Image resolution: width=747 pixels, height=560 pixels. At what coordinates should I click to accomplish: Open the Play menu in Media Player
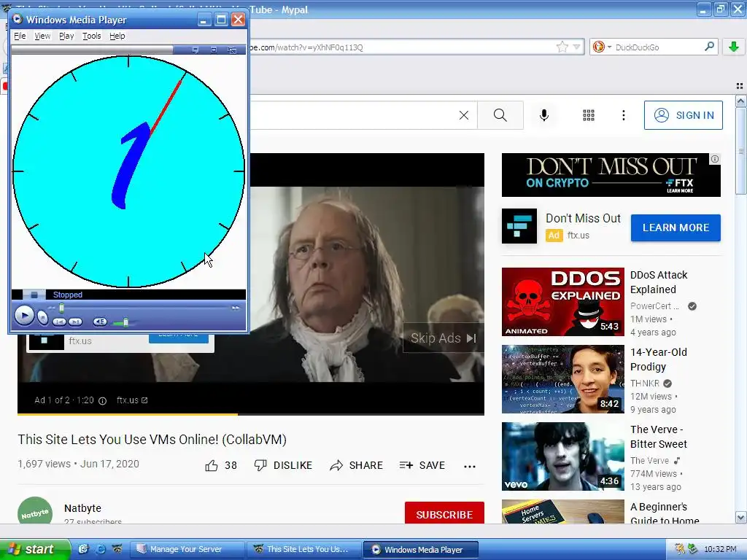[66, 36]
